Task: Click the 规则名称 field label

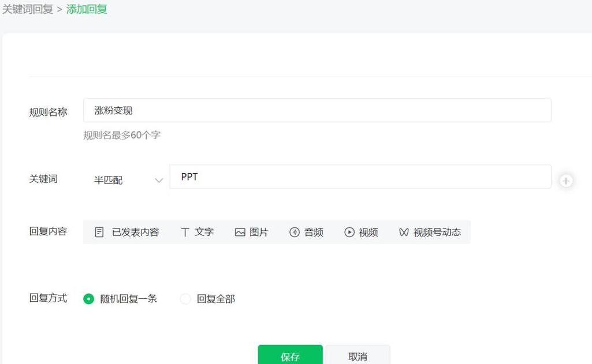Action: pos(48,112)
